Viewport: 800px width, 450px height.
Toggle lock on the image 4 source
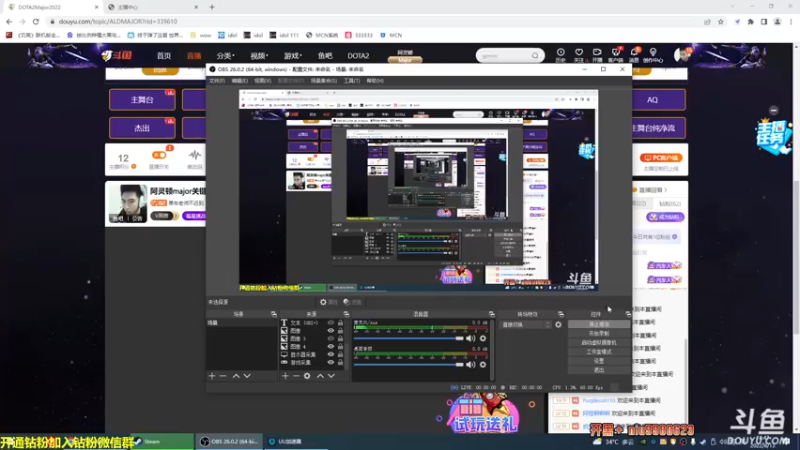point(340,346)
